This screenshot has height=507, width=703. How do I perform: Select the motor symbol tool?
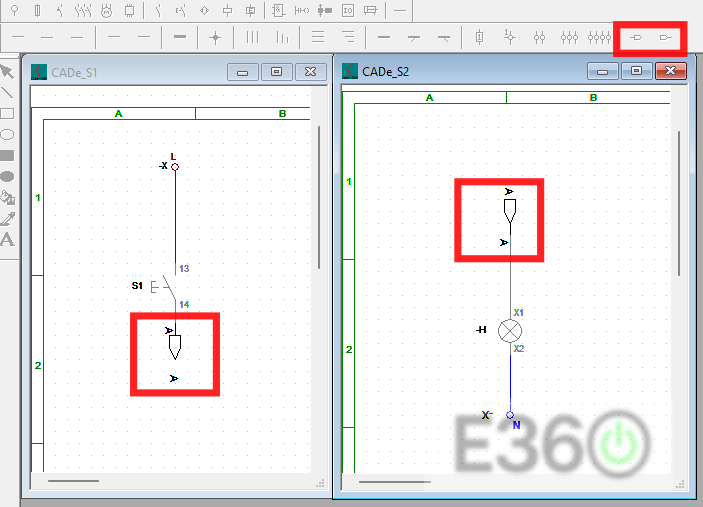106,10
